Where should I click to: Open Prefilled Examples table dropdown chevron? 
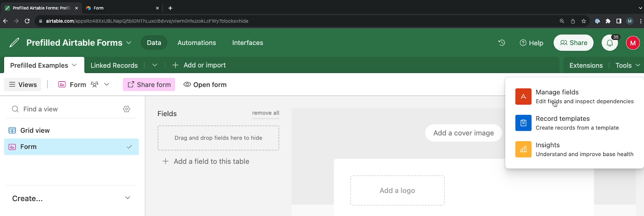pos(74,65)
